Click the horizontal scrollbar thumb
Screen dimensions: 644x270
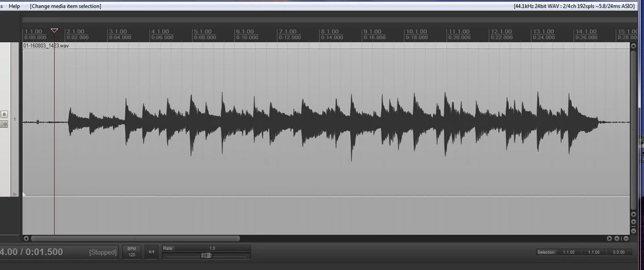tap(135, 239)
